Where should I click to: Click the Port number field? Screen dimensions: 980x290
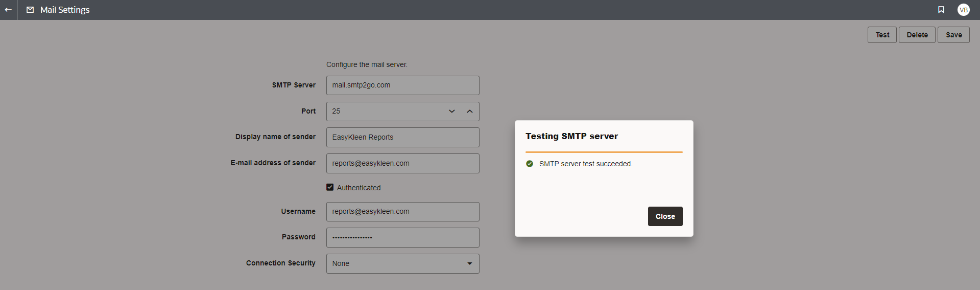pyautogui.click(x=386, y=111)
